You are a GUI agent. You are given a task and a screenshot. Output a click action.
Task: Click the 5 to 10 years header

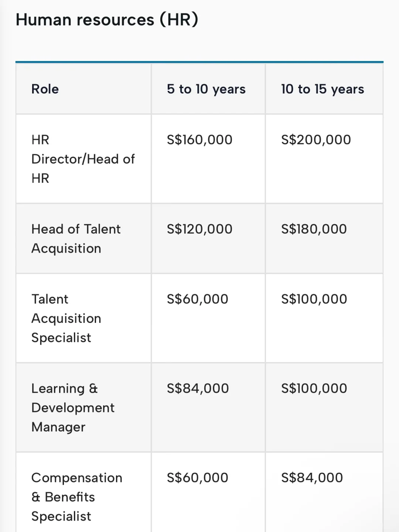point(206,89)
